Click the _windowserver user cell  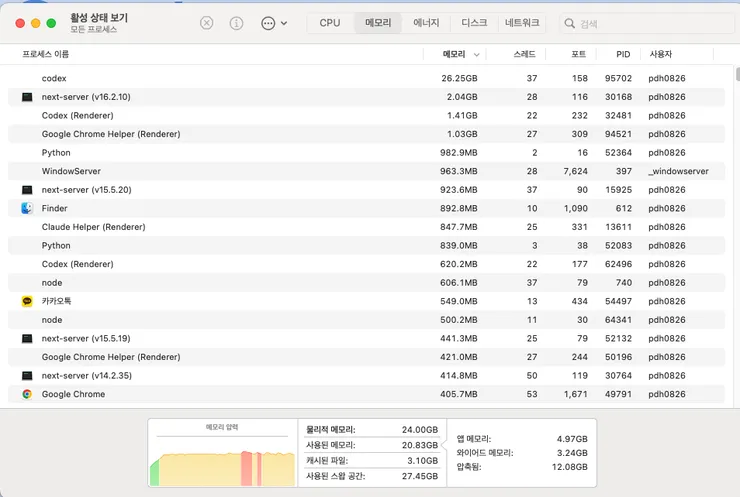tap(678, 171)
